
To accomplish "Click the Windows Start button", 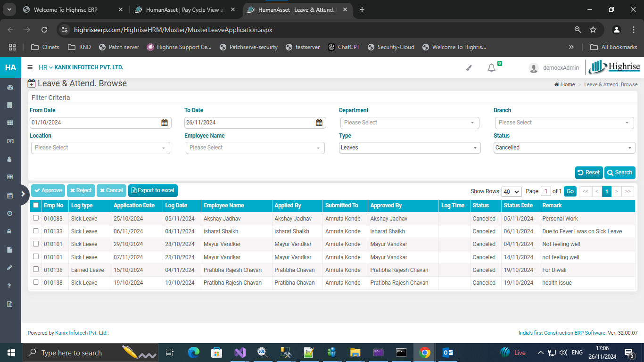I will (x=11, y=353).
